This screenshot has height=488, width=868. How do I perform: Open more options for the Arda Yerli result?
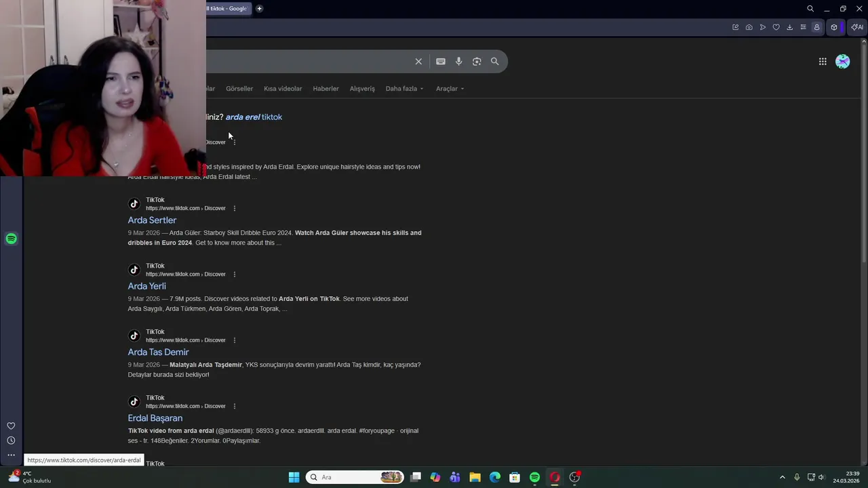pyautogui.click(x=235, y=274)
